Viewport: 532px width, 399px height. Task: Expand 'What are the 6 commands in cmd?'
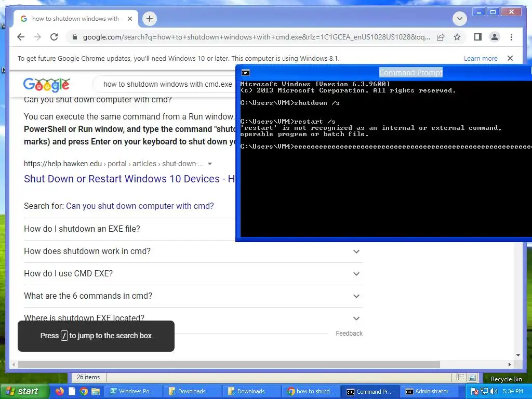[x=193, y=296]
